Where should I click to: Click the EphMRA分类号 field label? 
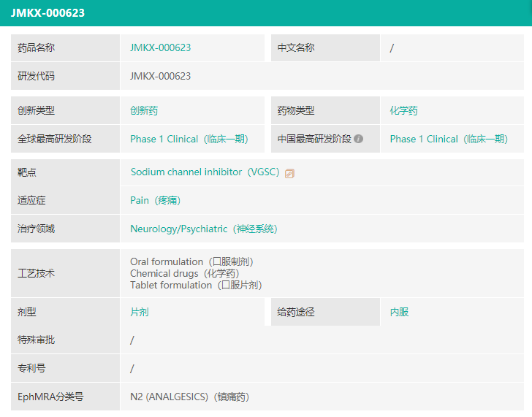click(x=50, y=397)
